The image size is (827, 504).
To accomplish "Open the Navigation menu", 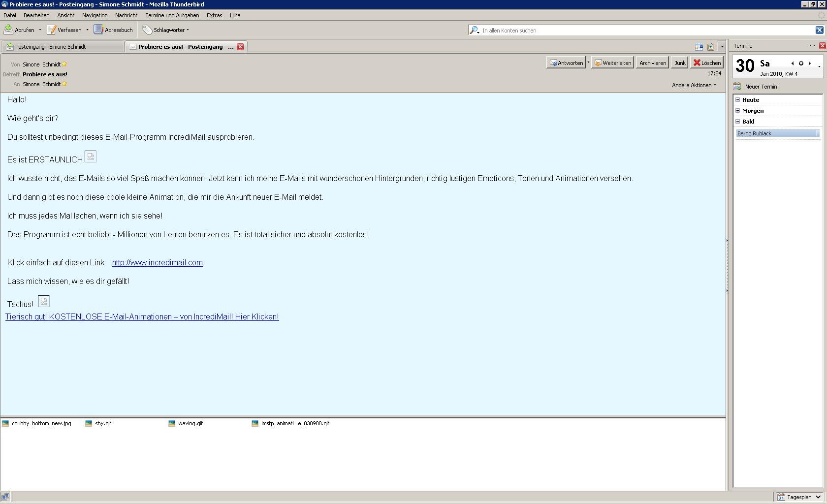I will (x=95, y=15).
